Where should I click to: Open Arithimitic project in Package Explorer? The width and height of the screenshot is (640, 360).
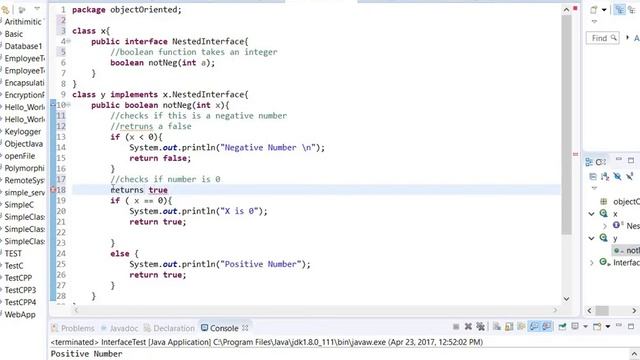tap(23, 22)
